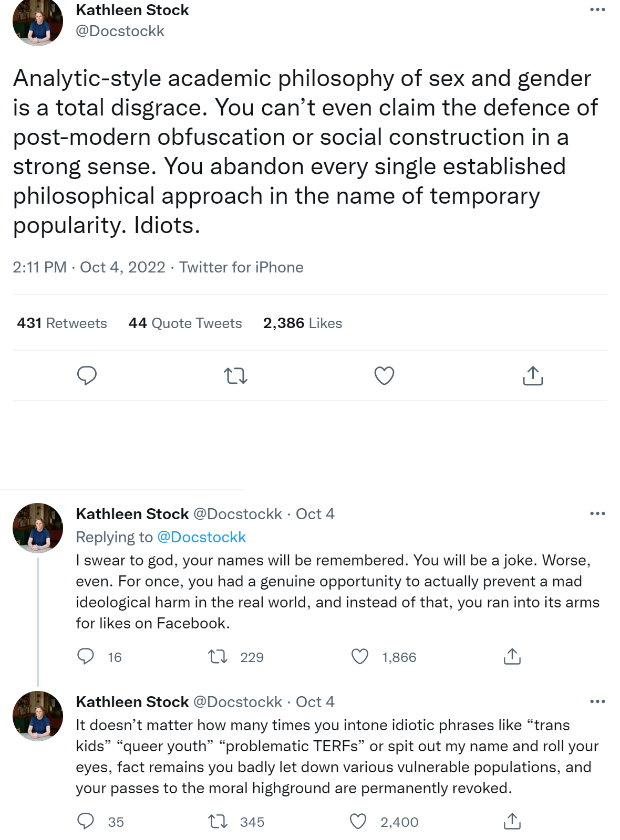620x840 pixels.
Task: Retweet the reply with 345 retweets
Action: (x=218, y=821)
